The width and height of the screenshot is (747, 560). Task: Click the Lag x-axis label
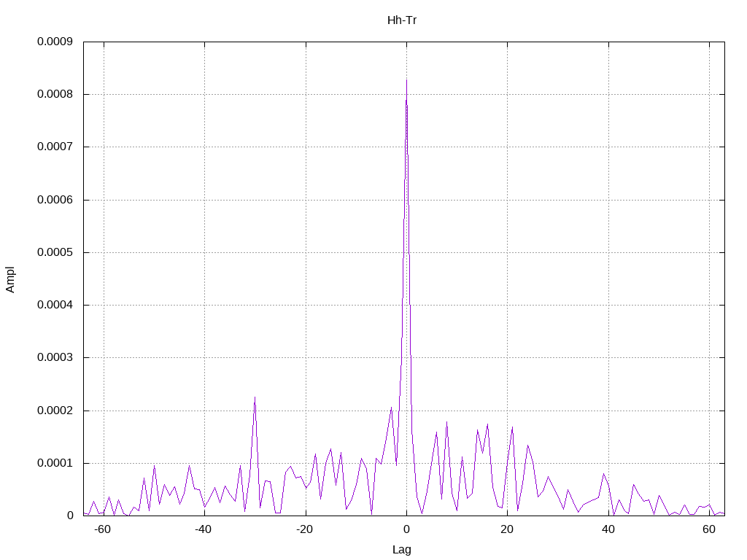[x=402, y=550]
